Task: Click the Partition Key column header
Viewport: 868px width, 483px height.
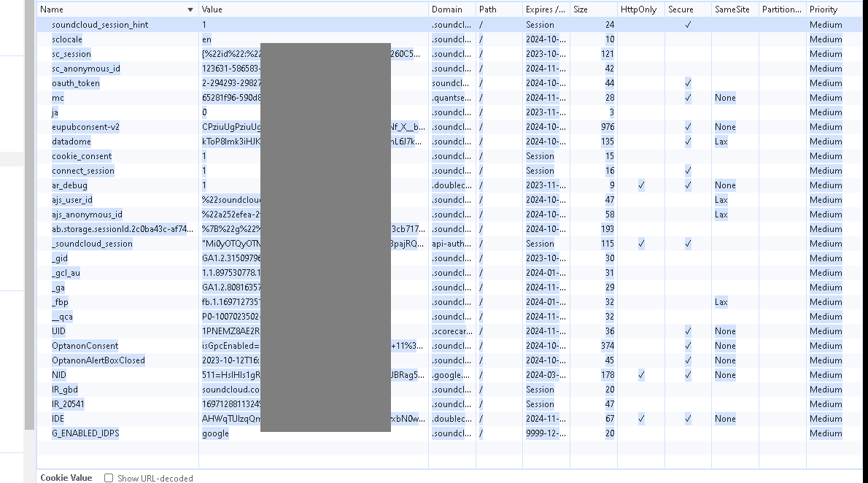Action: [782, 9]
